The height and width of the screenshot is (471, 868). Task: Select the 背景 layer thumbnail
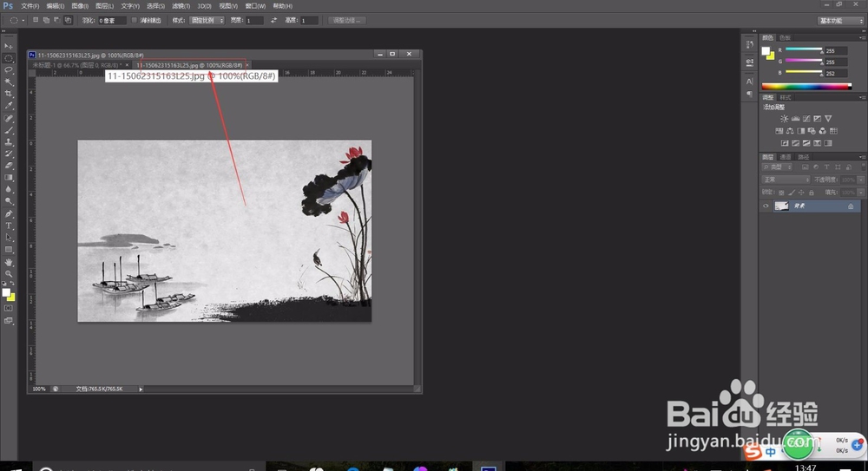point(782,206)
